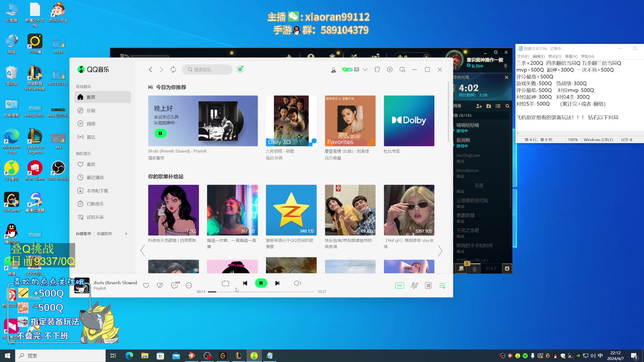Image resolution: width=644 pixels, height=362 pixels.
Task: Open the user avatar profile
Action: point(333,69)
